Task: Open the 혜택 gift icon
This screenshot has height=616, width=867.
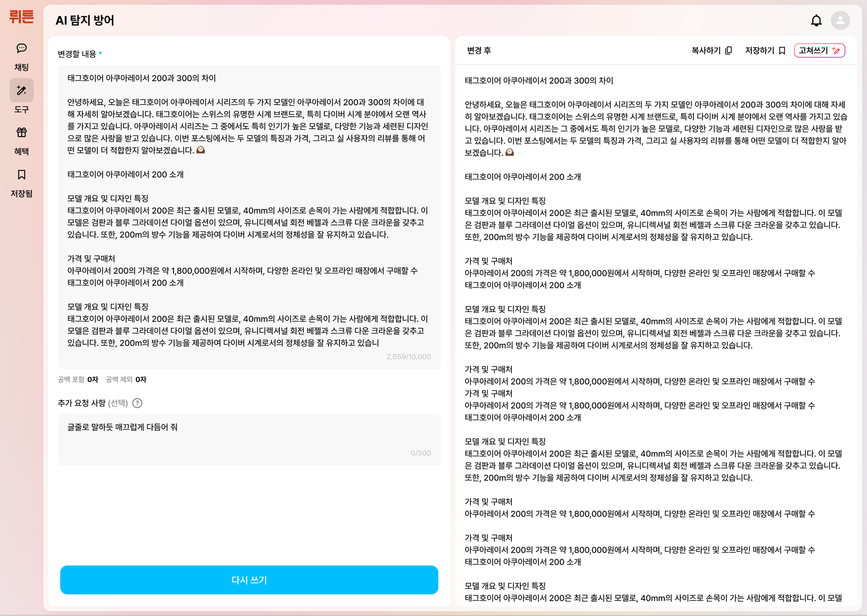Action: tap(22, 132)
